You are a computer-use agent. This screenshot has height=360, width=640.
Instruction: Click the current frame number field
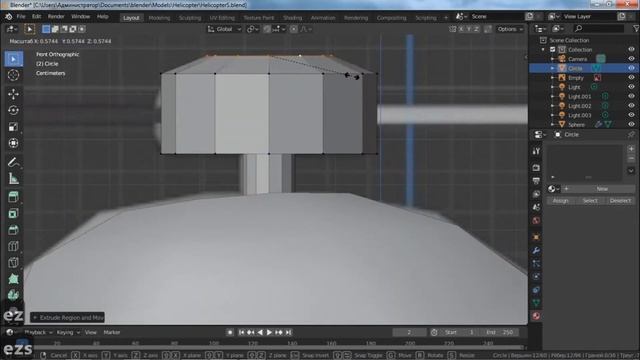point(409,332)
